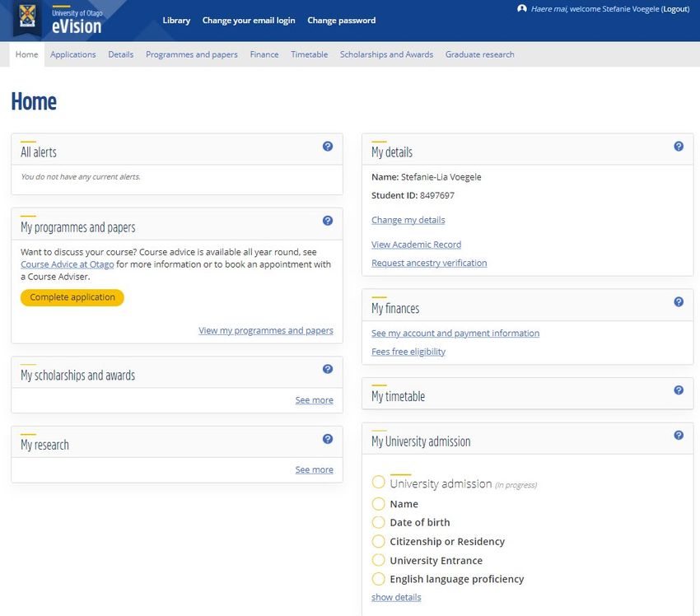700x616 pixels.
Task: Click help icon in My finances panel
Action: click(x=679, y=302)
